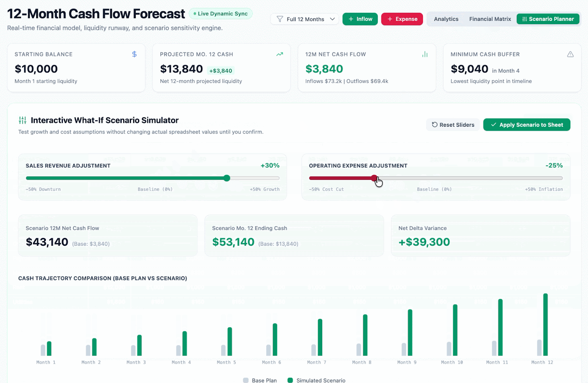588x383 pixels.
Task: Click the Operating Expense Adjustment slider handle
Action: click(374, 178)
